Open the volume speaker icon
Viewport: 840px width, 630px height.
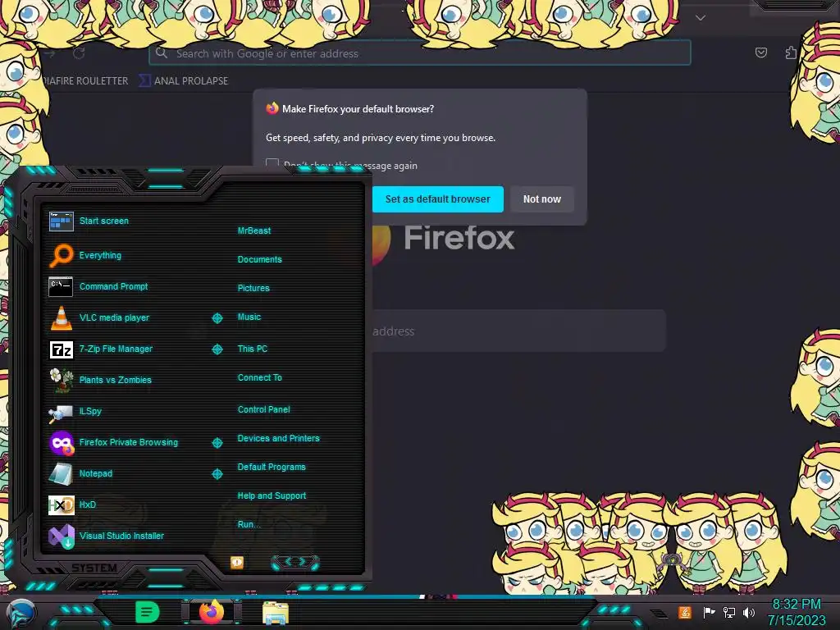(x=748, y=612)
